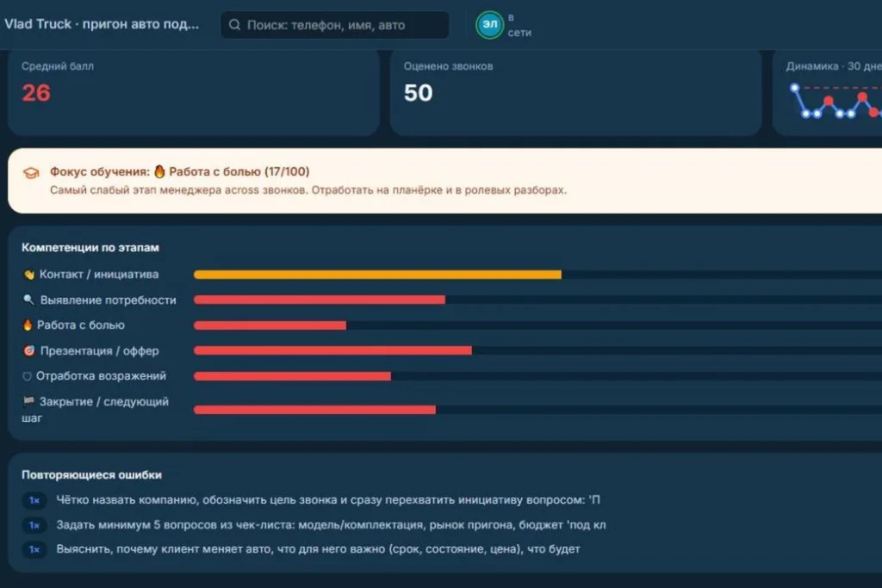The image size is (882, 588).
Task: Click the Средний балл value 26
Action: [x=36, y=93]
